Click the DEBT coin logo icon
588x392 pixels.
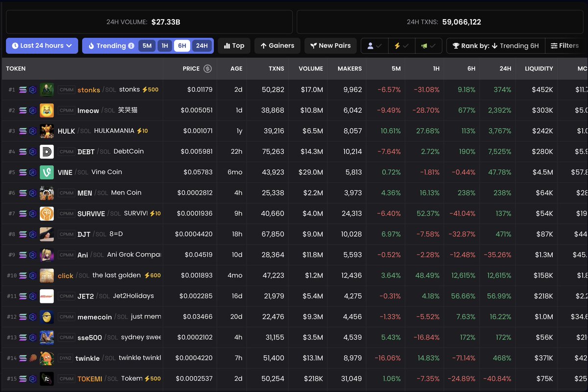[x=47, y=152]
